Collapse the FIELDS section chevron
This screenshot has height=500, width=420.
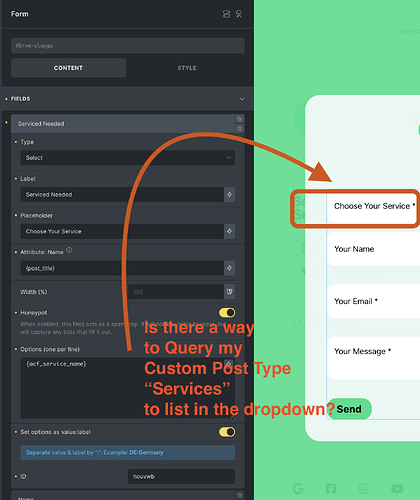pyautogui.click(x=242, y=99)
